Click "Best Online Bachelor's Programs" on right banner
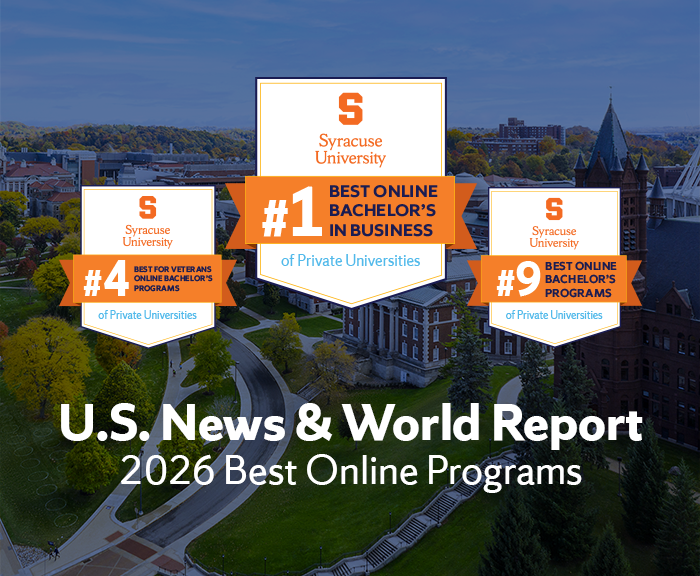 pos(580,279)
